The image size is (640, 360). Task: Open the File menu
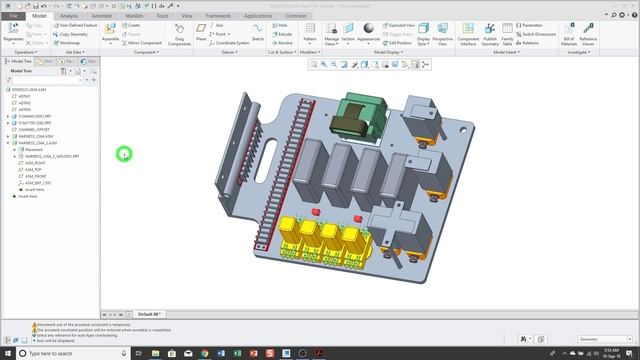click(x=13, y=16)
